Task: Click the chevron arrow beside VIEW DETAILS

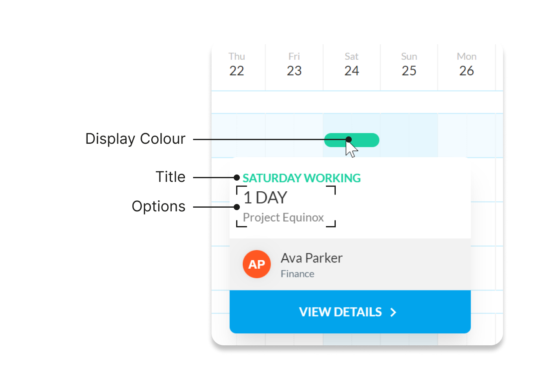Action: tap(394, 313)
